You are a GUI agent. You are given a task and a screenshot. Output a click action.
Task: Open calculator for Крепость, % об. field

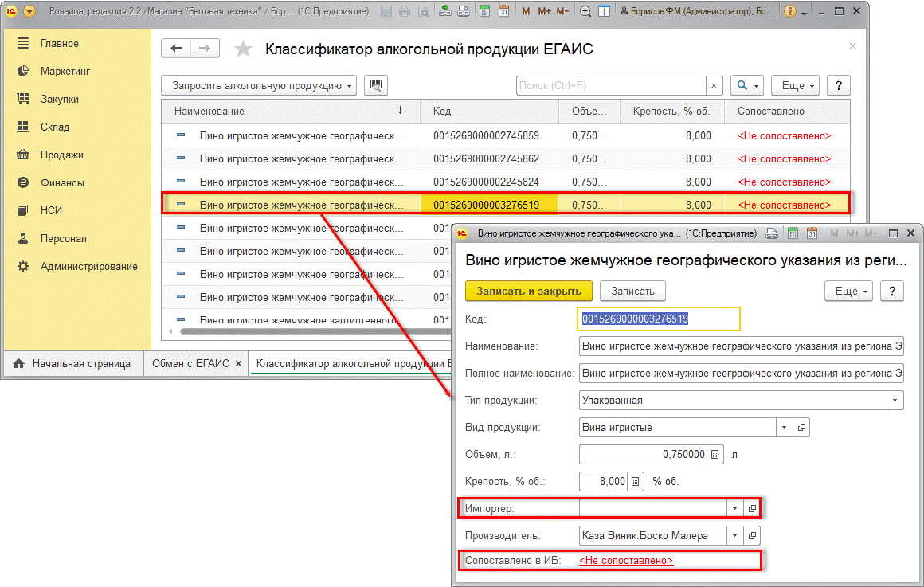[636, 482]
